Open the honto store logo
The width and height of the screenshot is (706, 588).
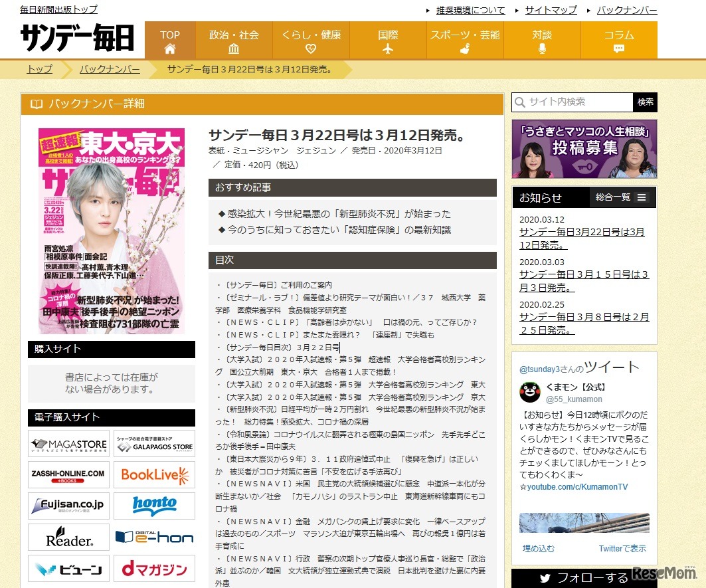point(154,506)
